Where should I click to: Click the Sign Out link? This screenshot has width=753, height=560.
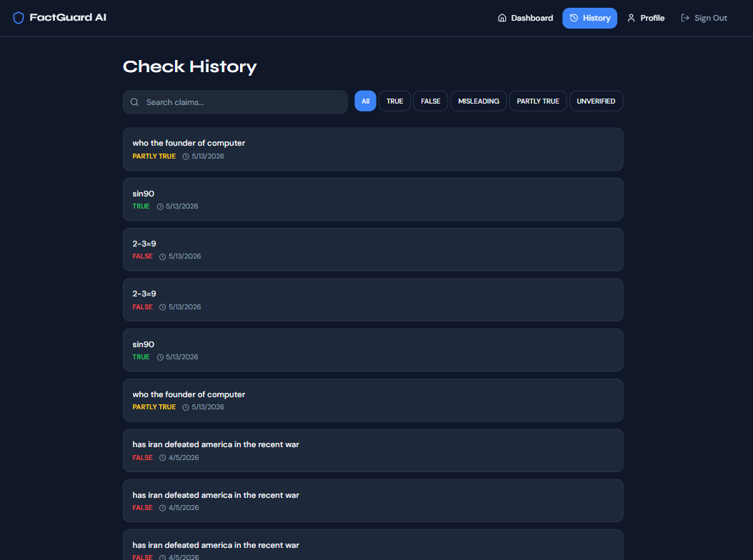(704, 18)
